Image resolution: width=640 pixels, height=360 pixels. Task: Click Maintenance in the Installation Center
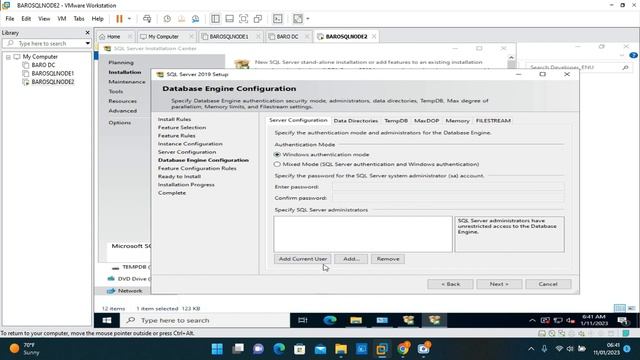tap(127, 82)
